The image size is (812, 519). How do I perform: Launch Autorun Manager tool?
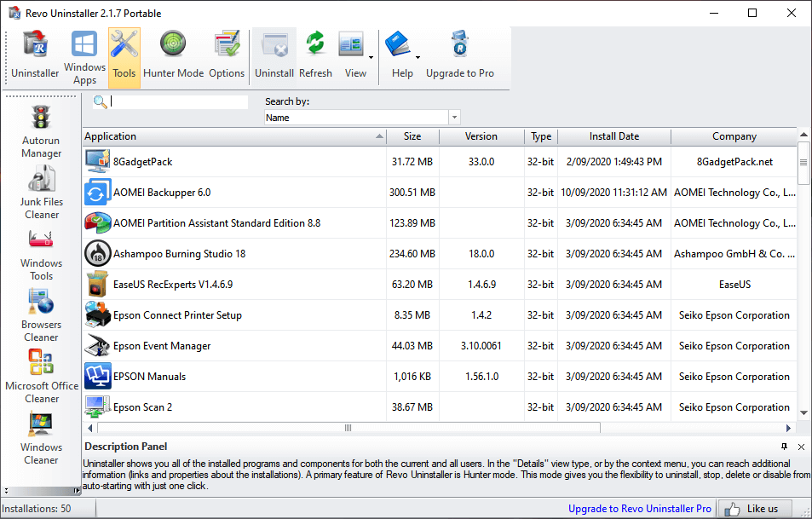[x=41, y=131]
